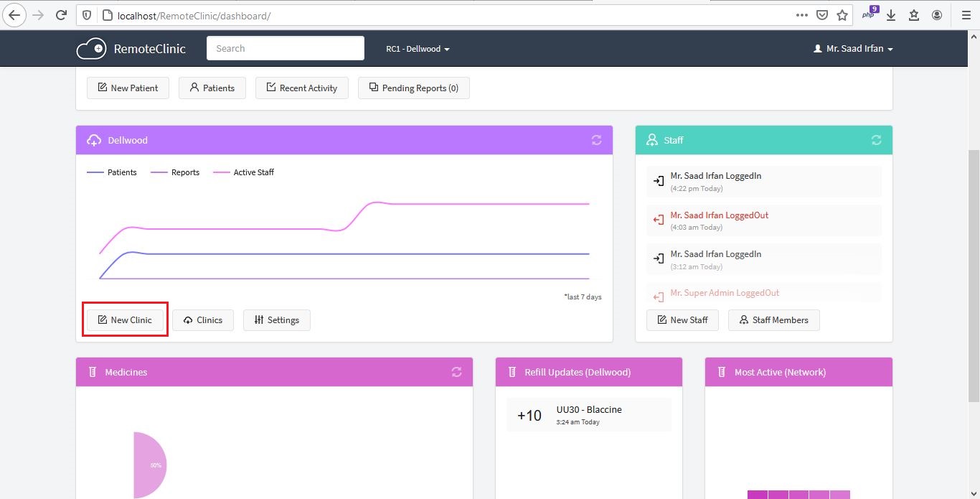The width and height of the screenshot is (980, 499).
Task: Click the logout icon beside 4:03 am entry
Action: pos(659,220)
